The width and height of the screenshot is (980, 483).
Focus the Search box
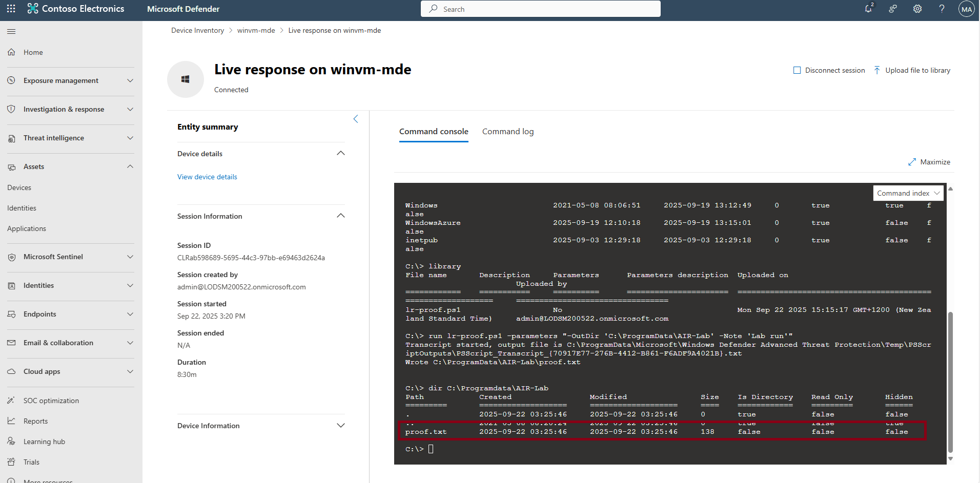pos(541,9)
